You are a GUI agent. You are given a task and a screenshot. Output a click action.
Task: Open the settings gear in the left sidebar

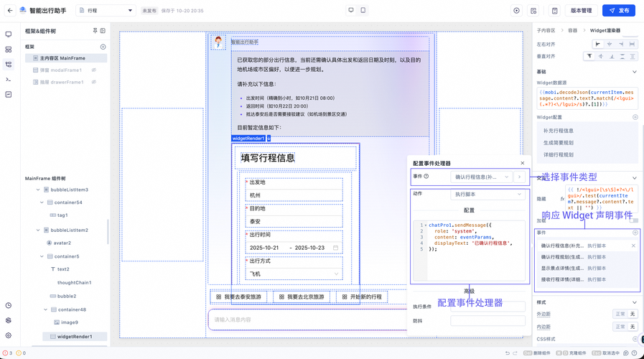point(9,335)
